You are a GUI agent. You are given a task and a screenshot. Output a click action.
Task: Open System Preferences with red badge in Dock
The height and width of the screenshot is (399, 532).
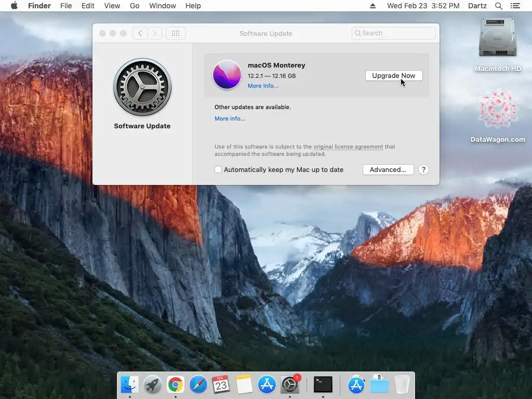pyautogui.click(x=290, y=384)
